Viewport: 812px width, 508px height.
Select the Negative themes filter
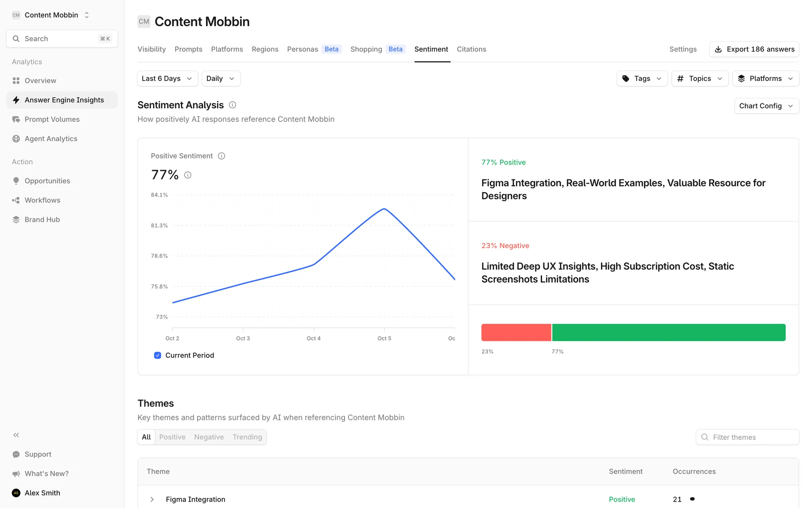208,437
